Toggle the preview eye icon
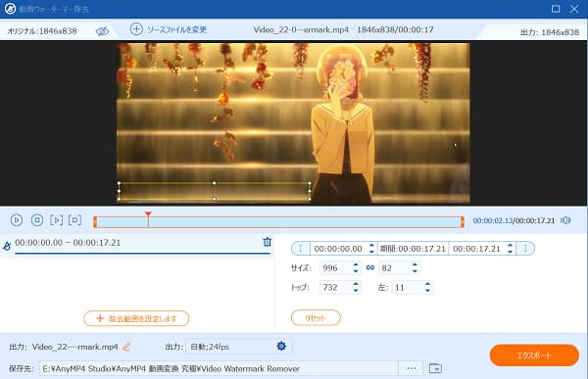This screenshot has height=379, width=588. (102, 31)
